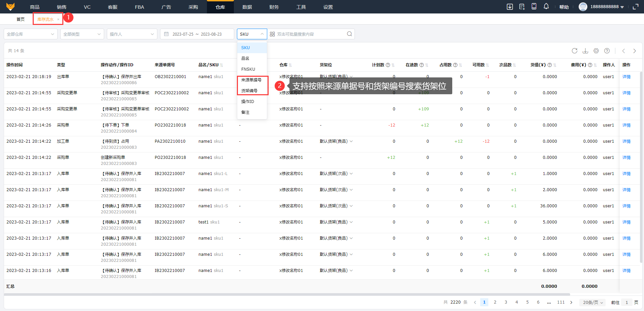Click the search magnifier icon
The width and height of the screenshot is (644, 311).
349,34
